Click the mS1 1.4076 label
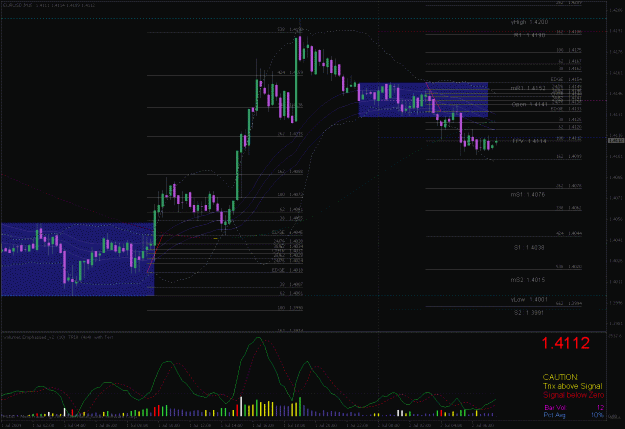Screen dimensions: 625x429 click(527, 195)
